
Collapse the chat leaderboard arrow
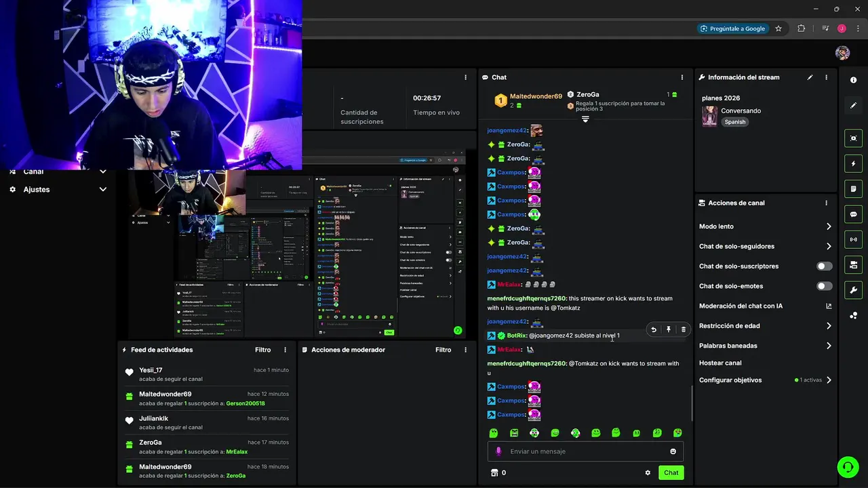pos(585,119)
